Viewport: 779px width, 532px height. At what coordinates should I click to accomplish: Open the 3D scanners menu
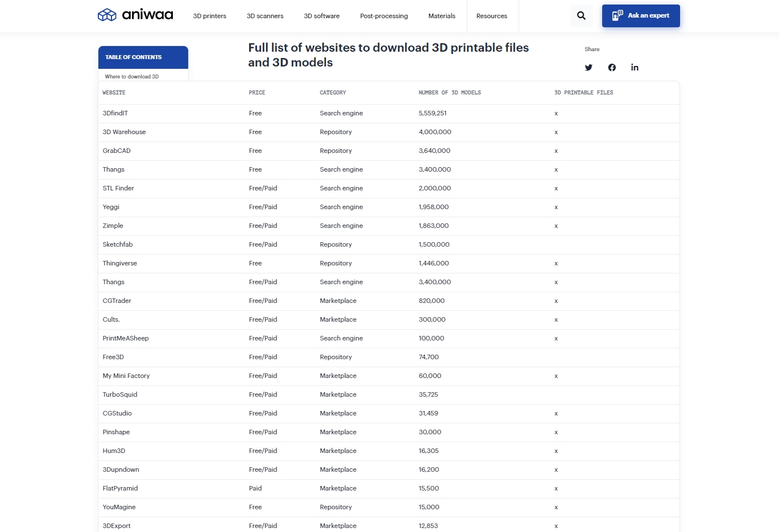(265, 16)
